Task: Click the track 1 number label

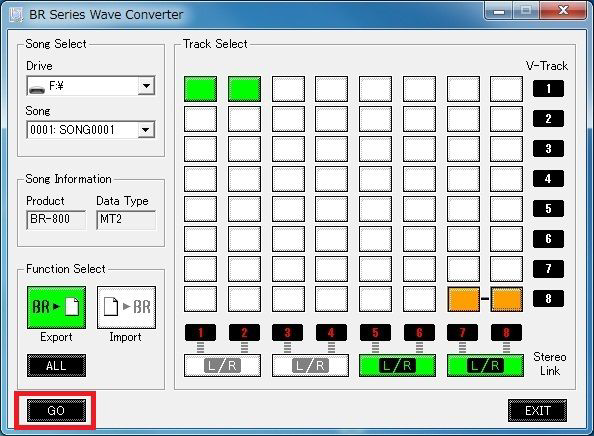Action: click(x=200, y=333)
